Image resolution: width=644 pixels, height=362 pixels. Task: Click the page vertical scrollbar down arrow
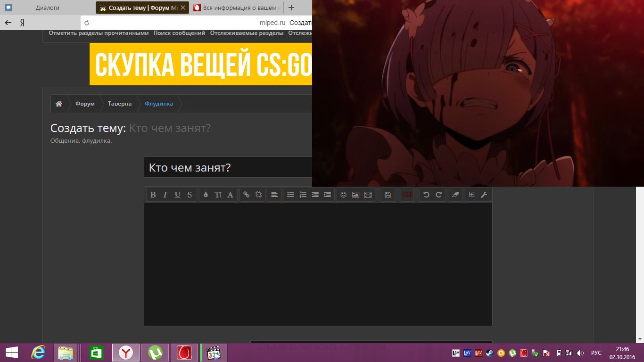point(640,339)
